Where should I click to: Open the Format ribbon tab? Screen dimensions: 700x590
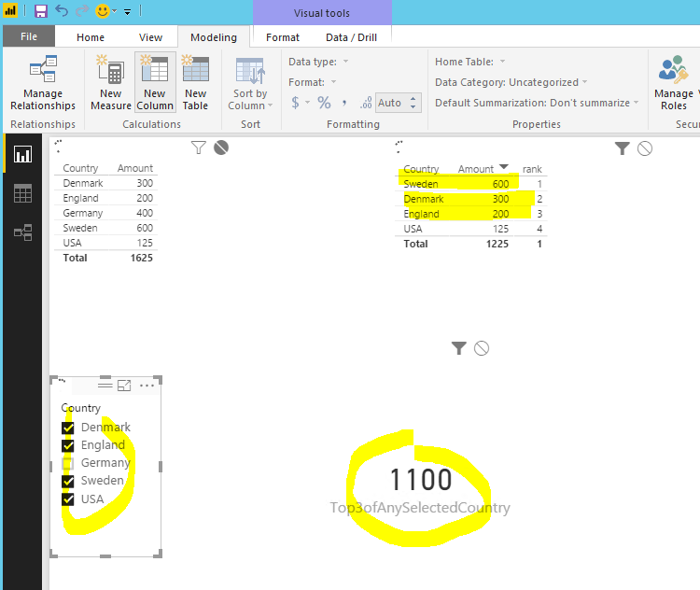coord(283,37)
